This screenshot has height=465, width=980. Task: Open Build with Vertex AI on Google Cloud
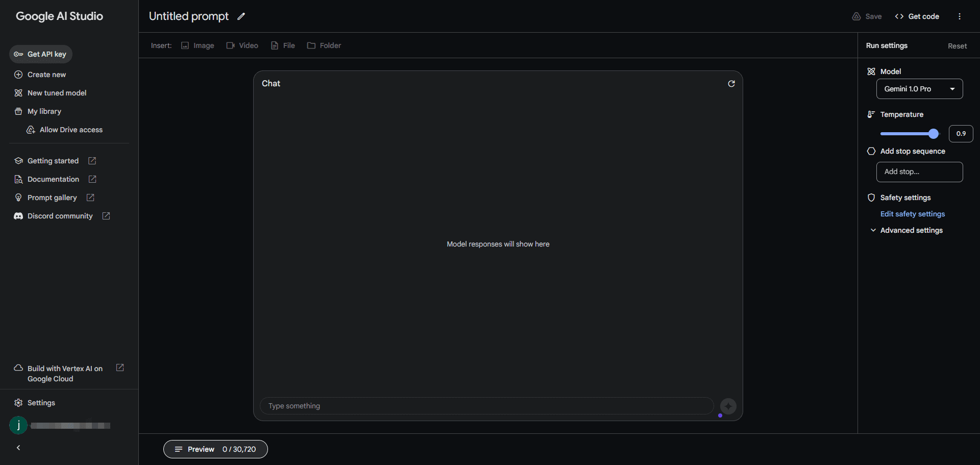coord(65,374)
